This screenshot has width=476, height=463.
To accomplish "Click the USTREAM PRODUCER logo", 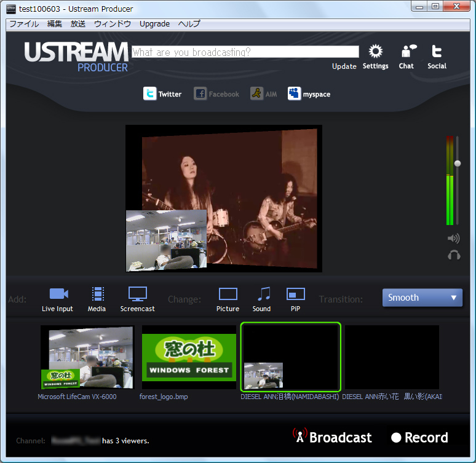I will tap(76, 57).
